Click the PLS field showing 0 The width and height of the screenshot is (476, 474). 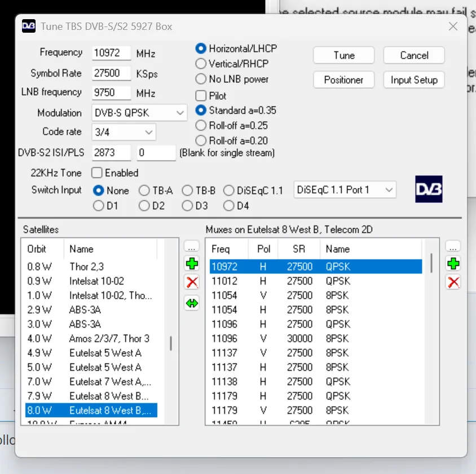click(156, 152)
